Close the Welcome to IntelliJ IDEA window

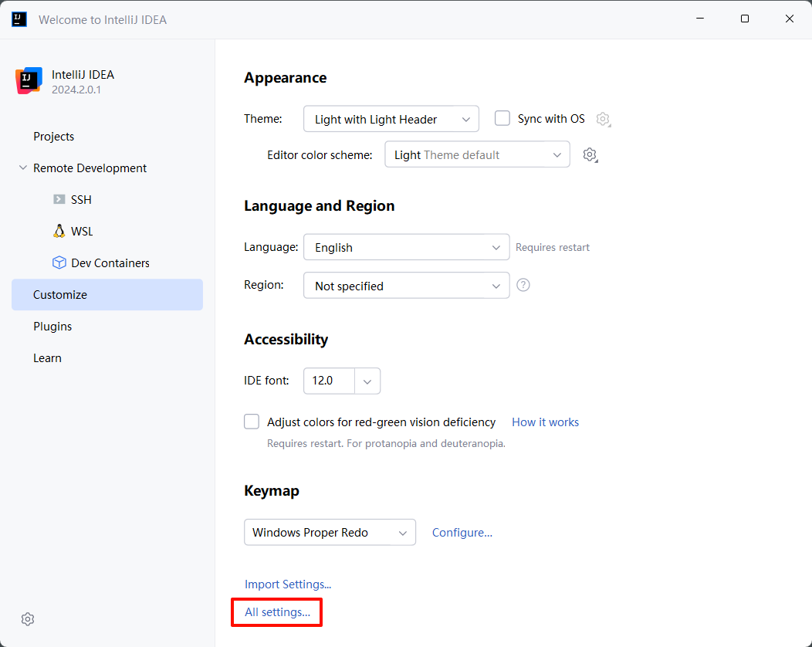(789, 19)
